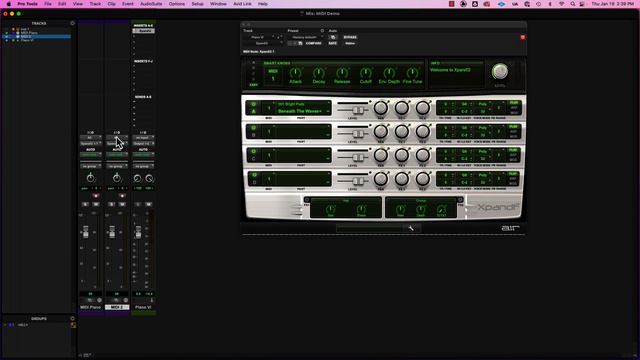Mute the MIDI 2 track
Viewport: 640px width, 360px height.
click(122, 204)
